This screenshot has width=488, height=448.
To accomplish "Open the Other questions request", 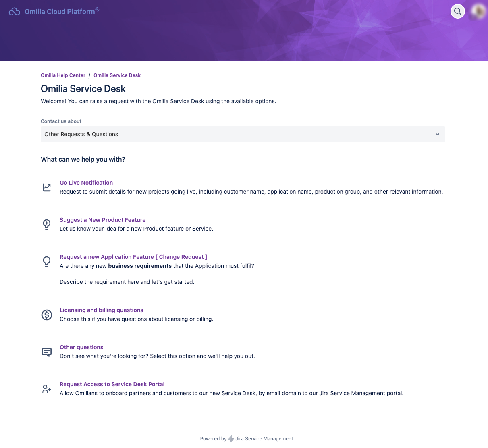I will [81, 347].
